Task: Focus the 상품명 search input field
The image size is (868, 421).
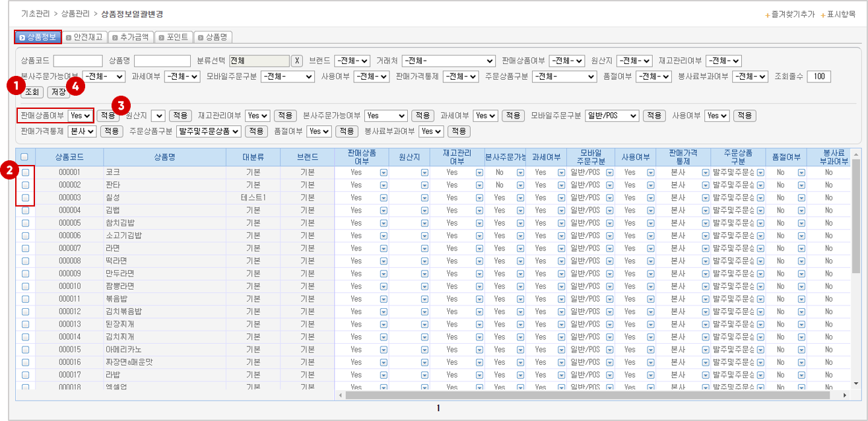Action: 162,61
